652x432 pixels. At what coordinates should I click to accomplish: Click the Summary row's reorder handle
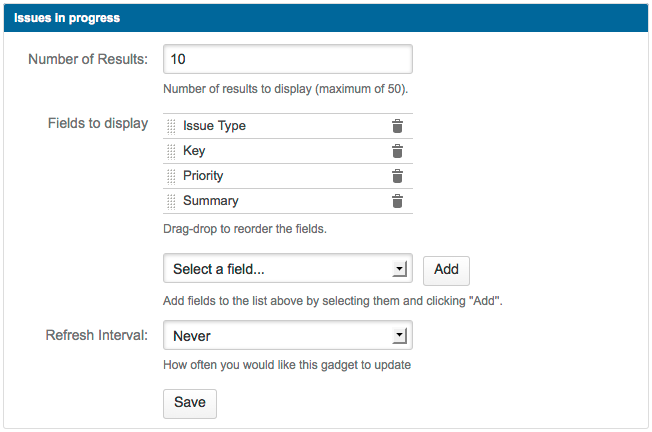(171, 201)
